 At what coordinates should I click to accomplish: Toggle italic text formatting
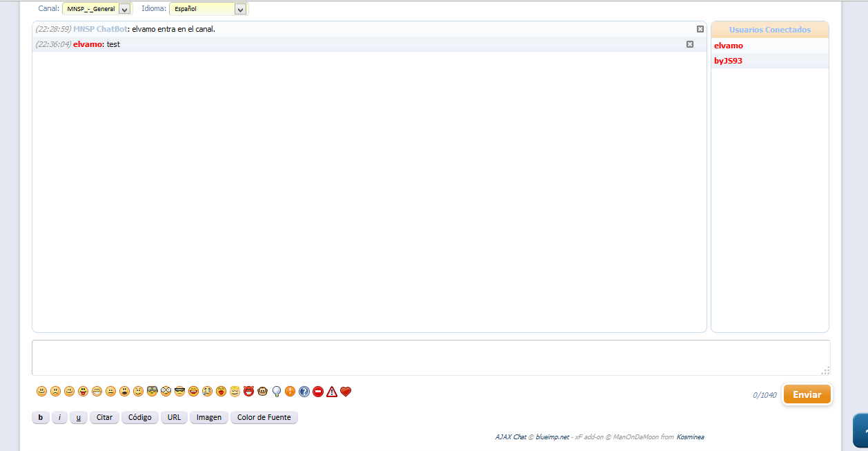59,417
